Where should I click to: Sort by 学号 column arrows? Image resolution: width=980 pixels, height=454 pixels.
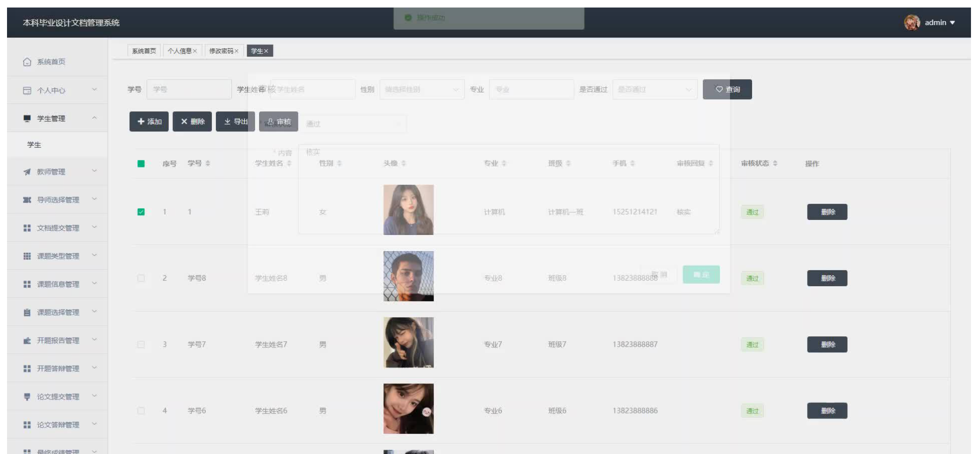208,163
